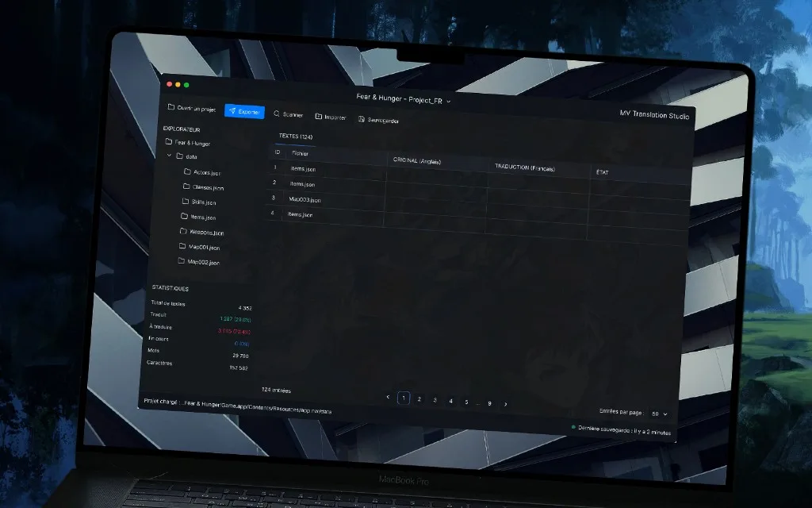Sort by the ID column header

(x=278, y=152)
